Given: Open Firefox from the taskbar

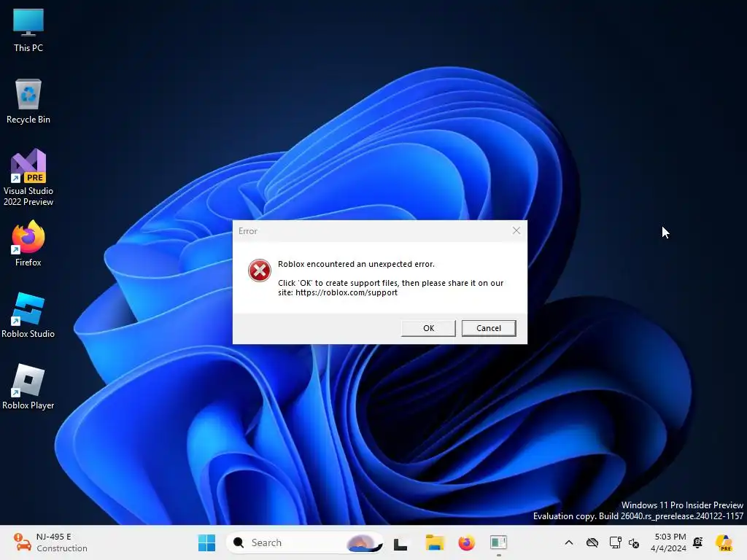Looking at the screenshot, I should (x=466, y=542).
